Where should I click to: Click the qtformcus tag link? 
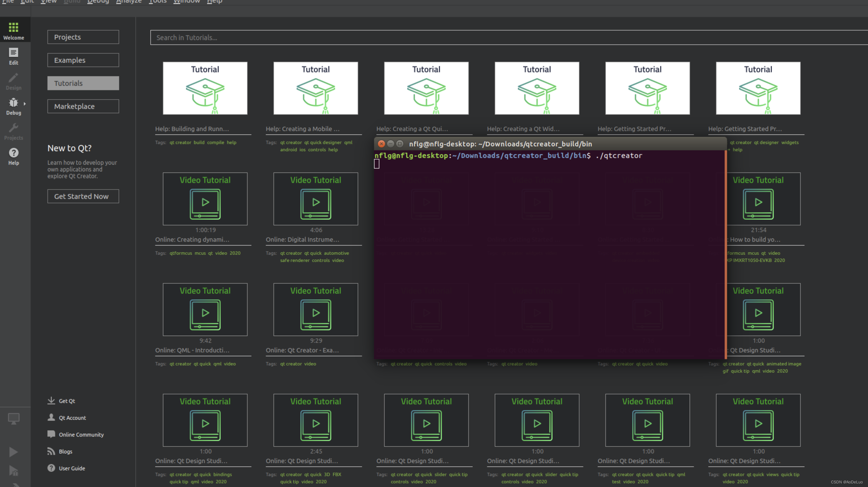(181, 253)
